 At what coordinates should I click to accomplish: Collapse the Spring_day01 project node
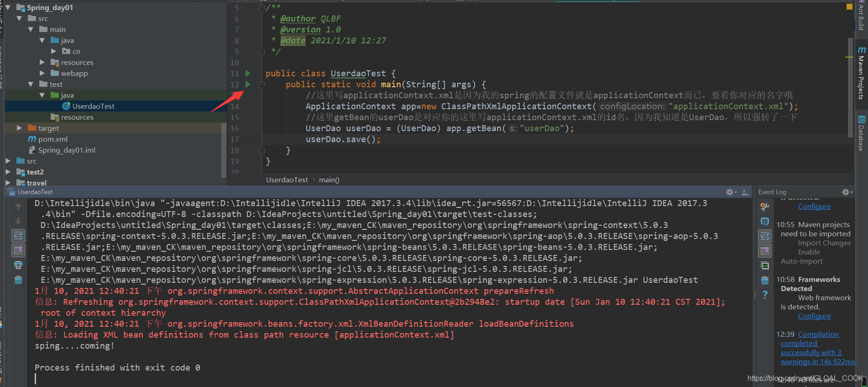click(8, 7)
